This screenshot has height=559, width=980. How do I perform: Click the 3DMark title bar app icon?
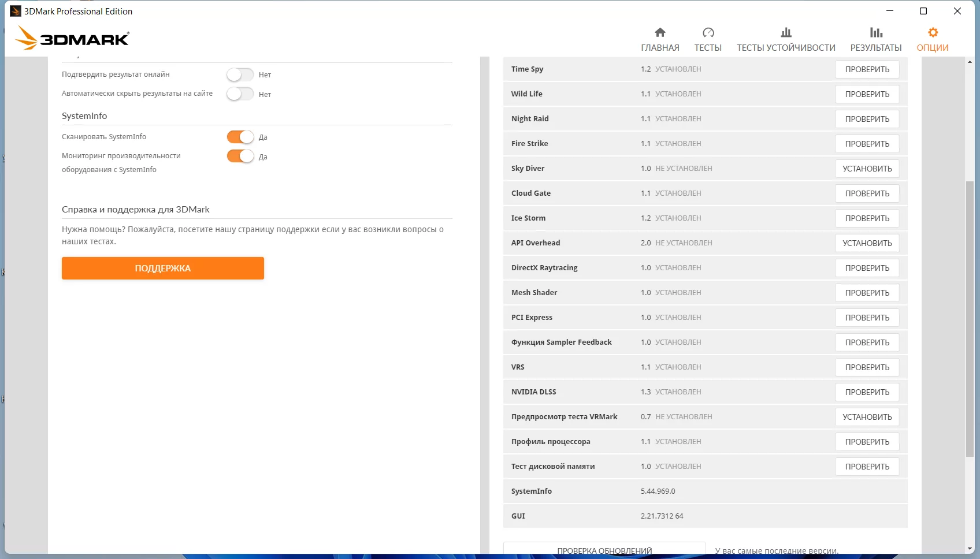(16, 11)
